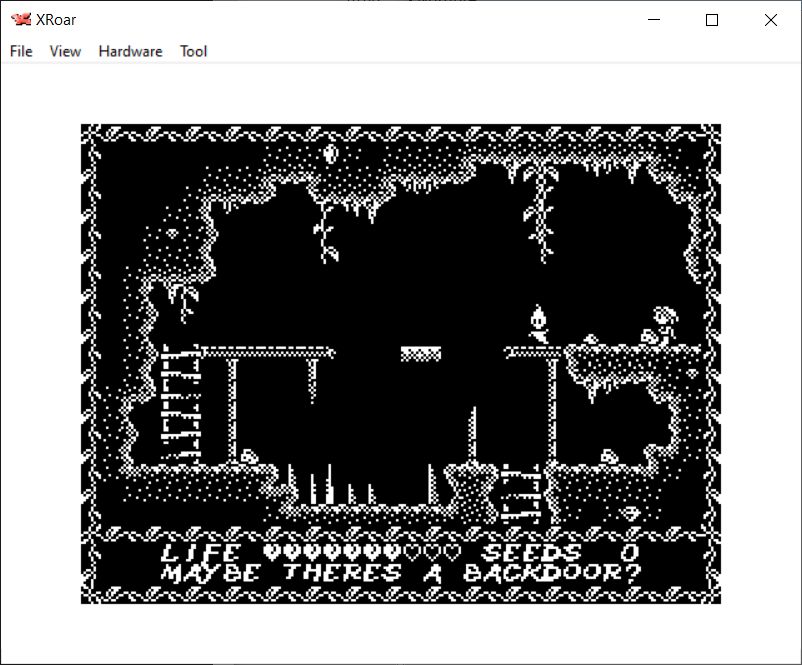Click the player character on the right ledge
The width and height of the screenshot is (802, 665).
(659, 326)
